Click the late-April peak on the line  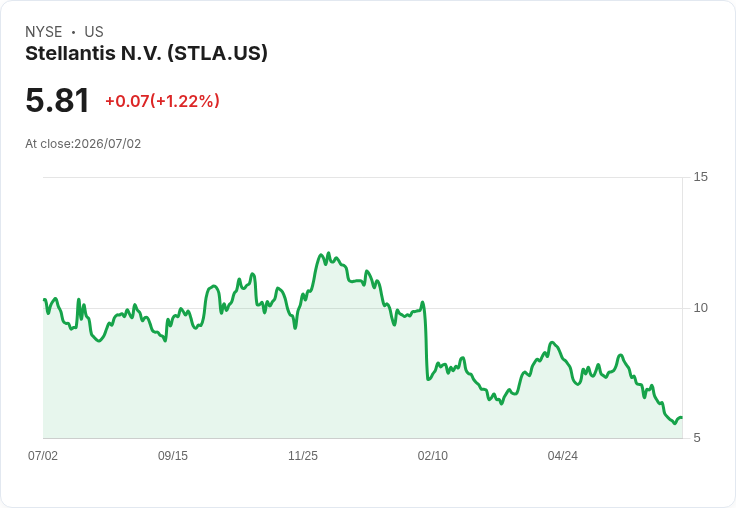coord(552,342)
